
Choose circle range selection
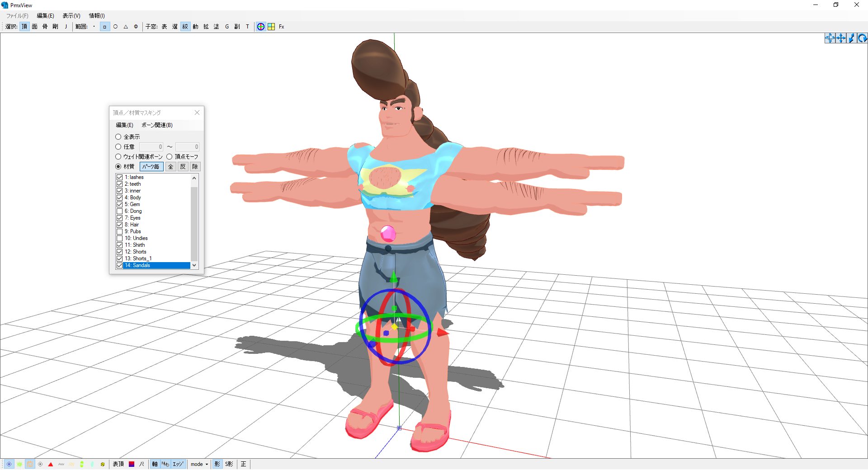(115, 27)
